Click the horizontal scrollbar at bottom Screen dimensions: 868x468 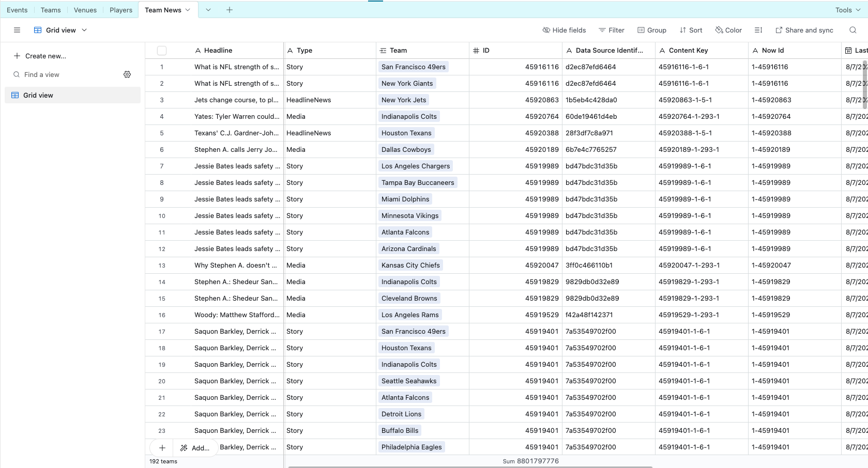pyautogui.click(x=470, y=466)
